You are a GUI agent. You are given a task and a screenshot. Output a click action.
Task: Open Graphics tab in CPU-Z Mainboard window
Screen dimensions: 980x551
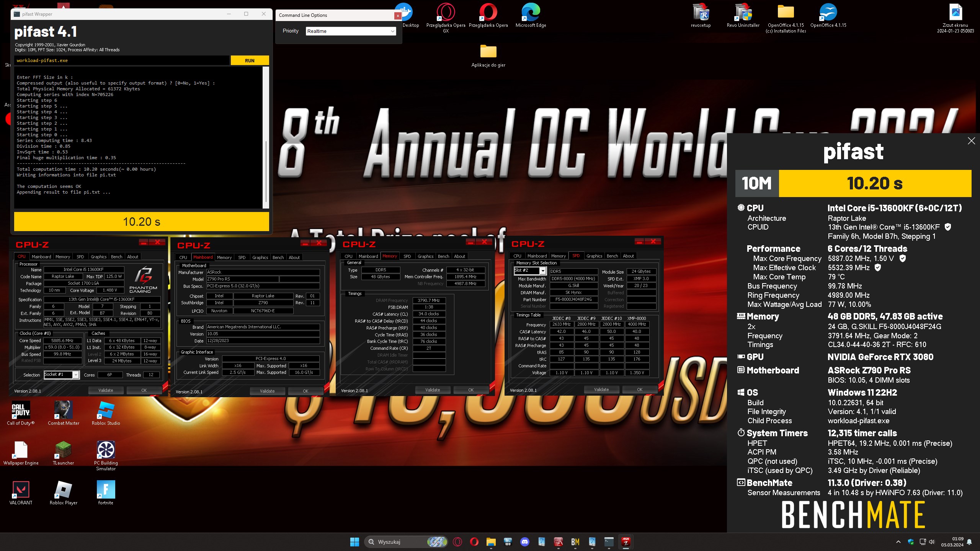(x=260, y=258)
